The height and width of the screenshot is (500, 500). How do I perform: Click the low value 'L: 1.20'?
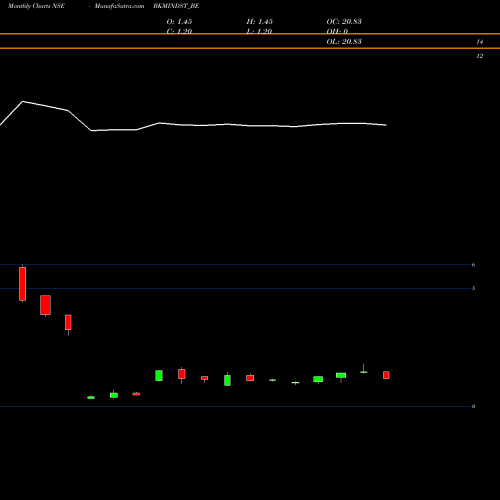[259, 31]
